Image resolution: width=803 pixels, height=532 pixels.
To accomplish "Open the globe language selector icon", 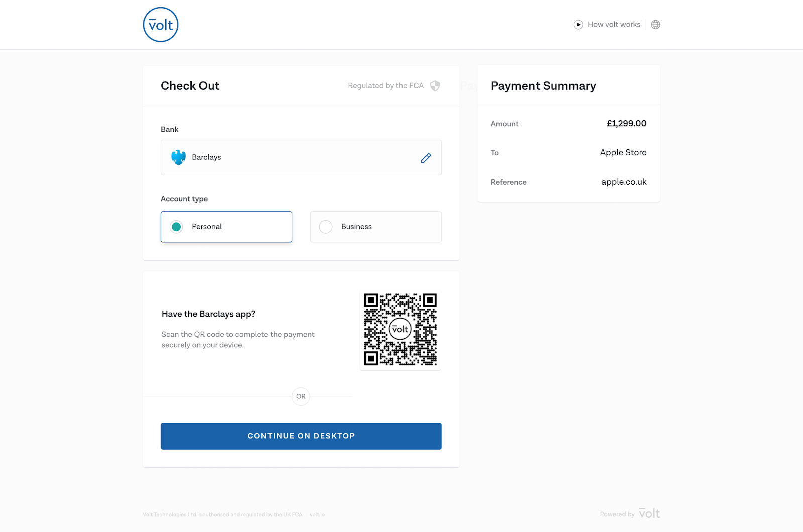I will [655, 25].
